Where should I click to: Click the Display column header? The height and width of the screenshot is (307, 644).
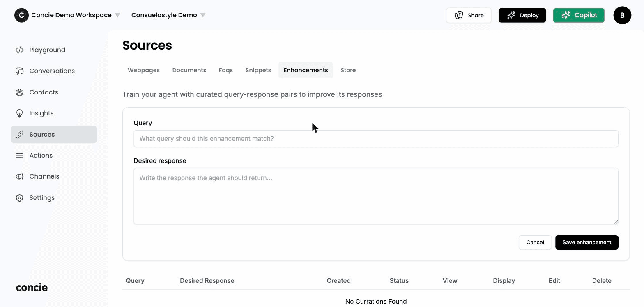pos(504,281)
